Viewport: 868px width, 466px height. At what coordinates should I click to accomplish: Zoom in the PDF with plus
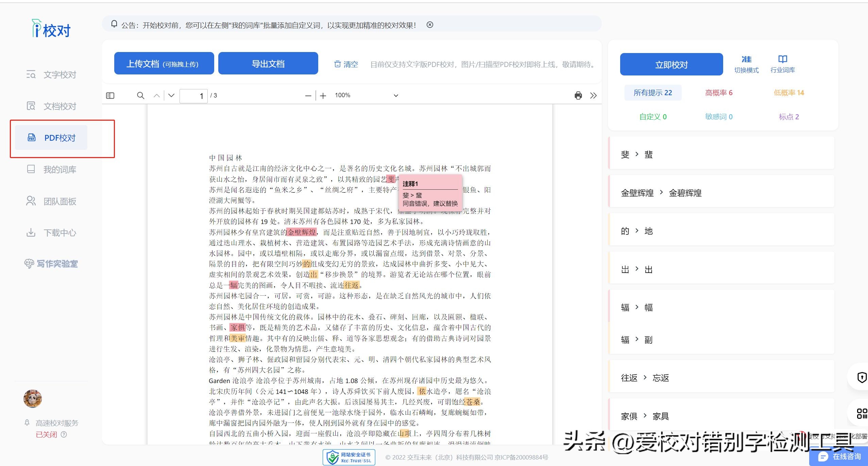click(x=323, y=96)
